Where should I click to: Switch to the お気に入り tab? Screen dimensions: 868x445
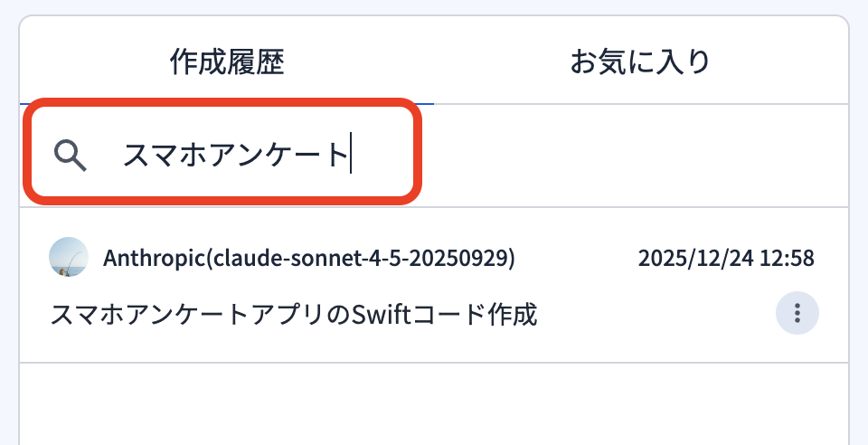click(639, 62)
